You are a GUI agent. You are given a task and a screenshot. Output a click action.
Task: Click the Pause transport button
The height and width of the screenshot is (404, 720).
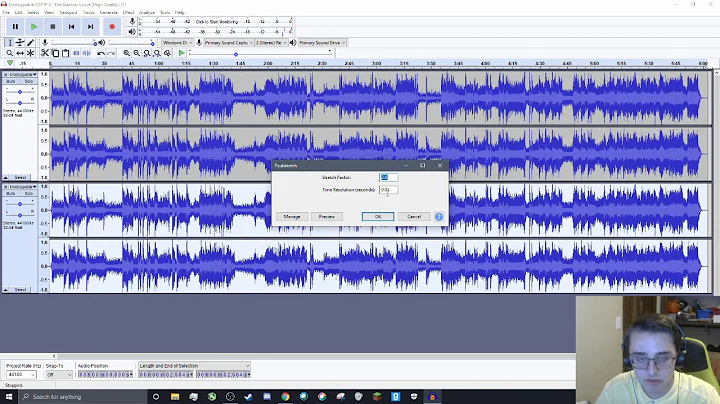click(15, 27)
